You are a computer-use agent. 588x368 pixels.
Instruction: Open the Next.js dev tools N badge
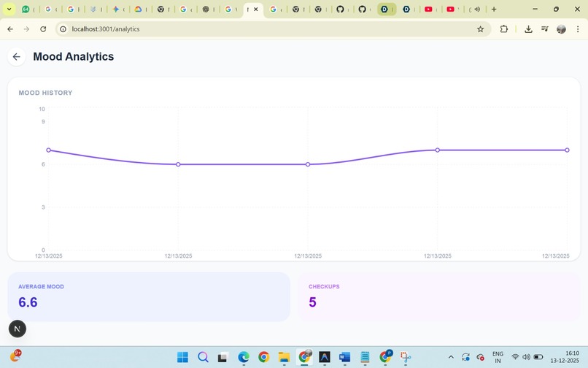tap(18, 329)
